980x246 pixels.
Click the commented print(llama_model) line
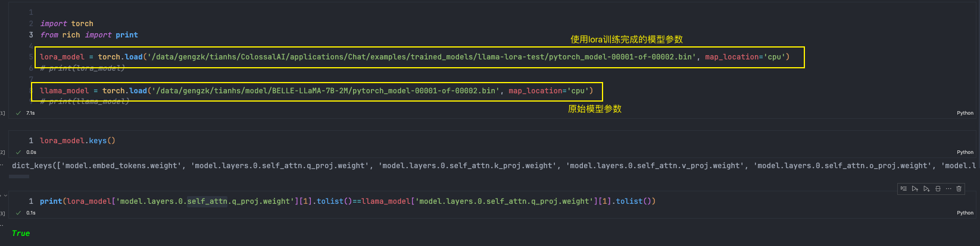84,102
